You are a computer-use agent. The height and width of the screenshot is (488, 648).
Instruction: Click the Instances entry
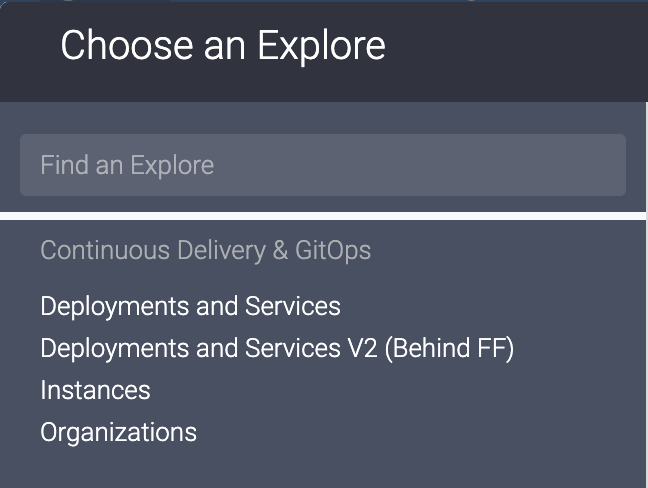[95, 390]
